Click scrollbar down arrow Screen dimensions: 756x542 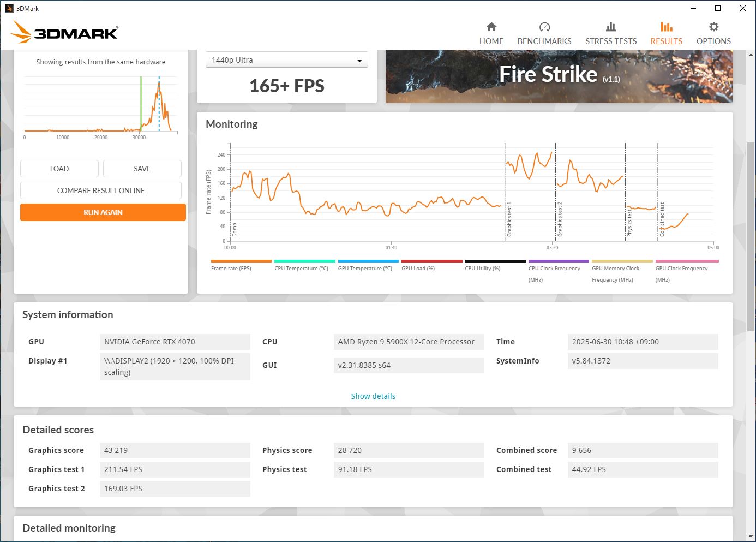(x=751, y=537)
